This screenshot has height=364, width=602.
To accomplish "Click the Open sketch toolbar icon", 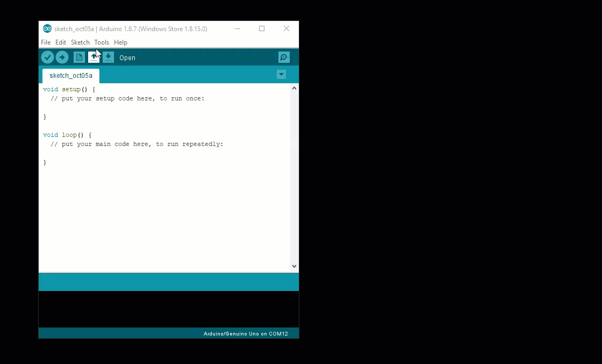I will (94, 57).
